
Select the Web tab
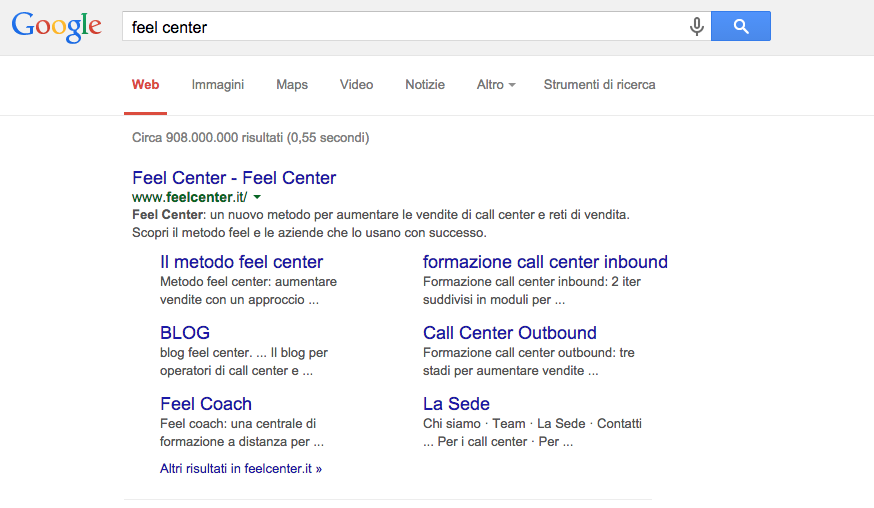pyautogui.click(x=145, y=85)
